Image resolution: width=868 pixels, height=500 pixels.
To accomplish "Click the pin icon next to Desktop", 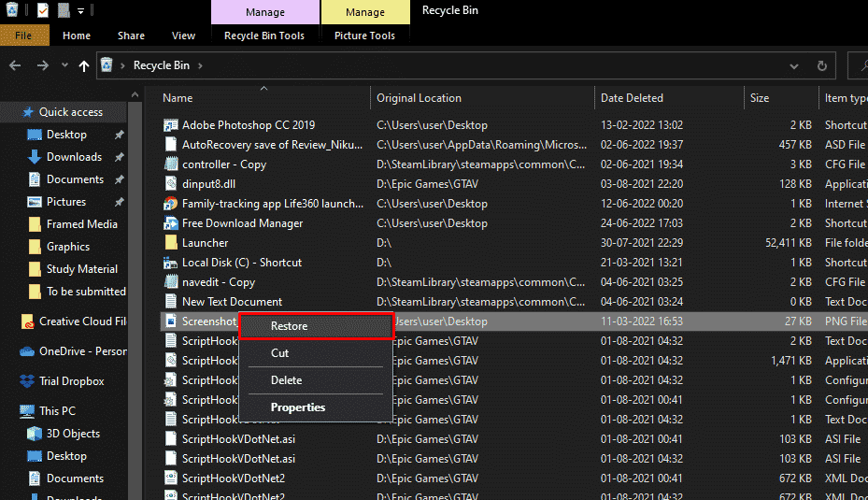I will (x=119, y=135).
